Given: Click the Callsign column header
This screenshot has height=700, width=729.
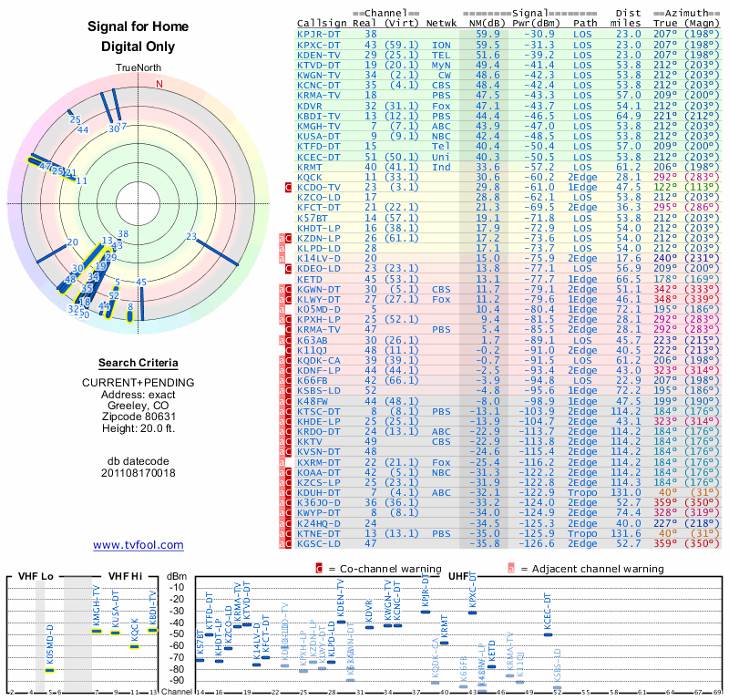Looking at the screenshot, I should (x=322, y=24).
